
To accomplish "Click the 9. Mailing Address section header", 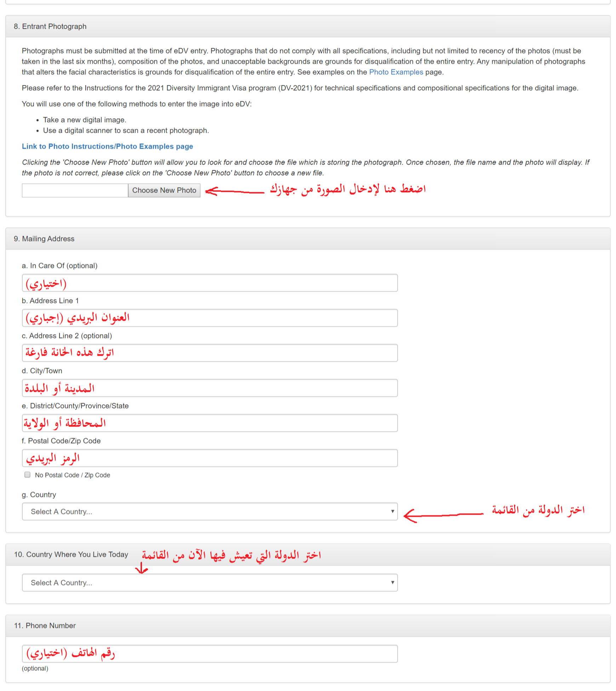I will (x=308, y=239).
